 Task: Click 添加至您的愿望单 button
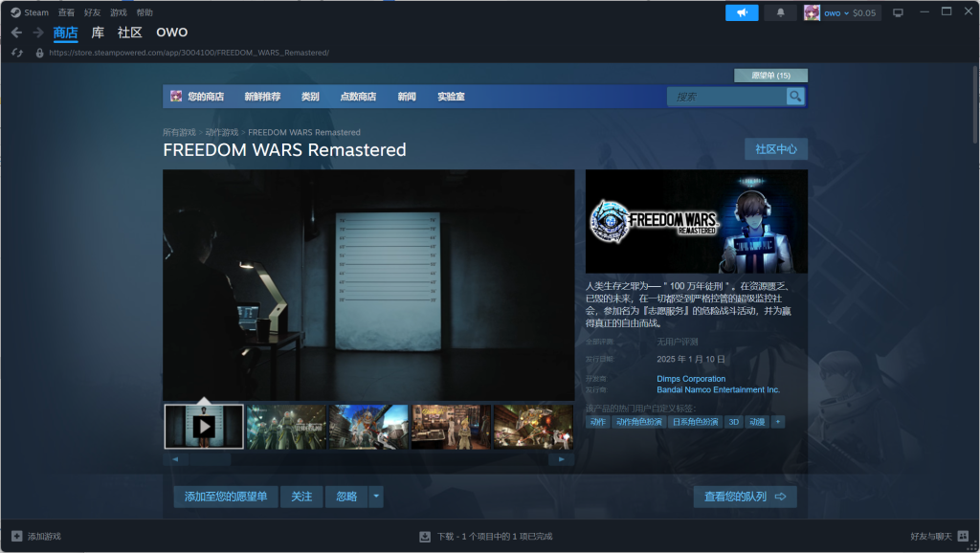point(226,497)
